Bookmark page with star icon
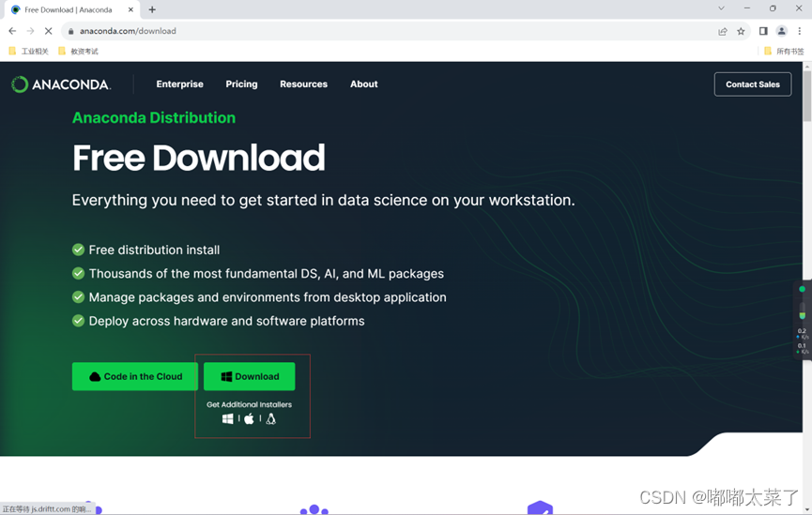812x515 pixels. (741, 31)
